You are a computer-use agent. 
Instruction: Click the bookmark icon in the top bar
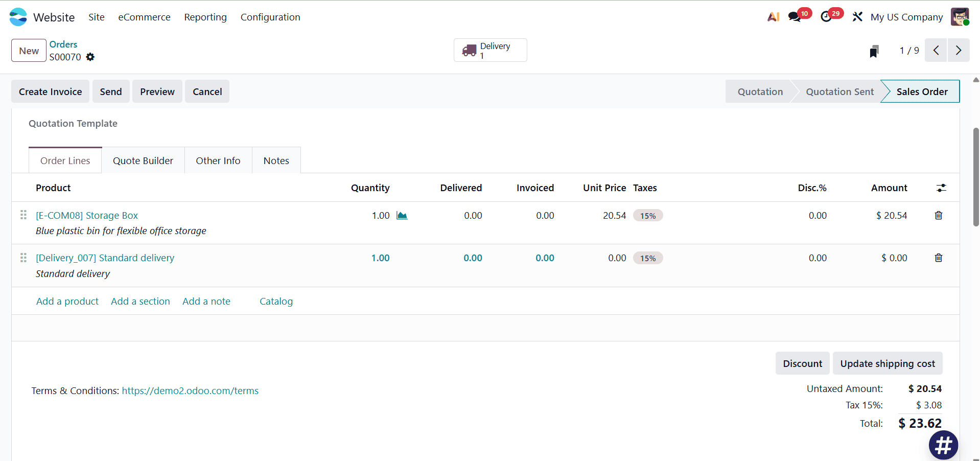875,51
